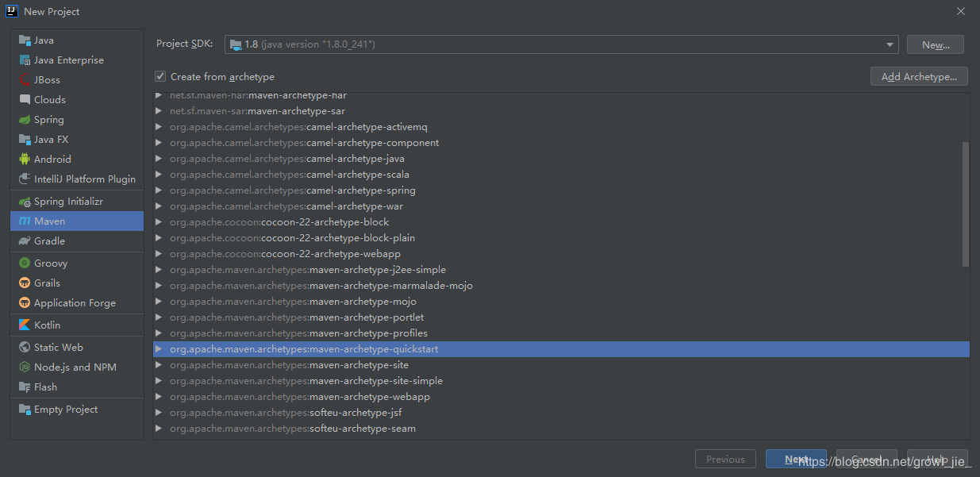Click the Java Enterprise icon
Viewport: 980px width, 477px height.
[x=24, y=60]
